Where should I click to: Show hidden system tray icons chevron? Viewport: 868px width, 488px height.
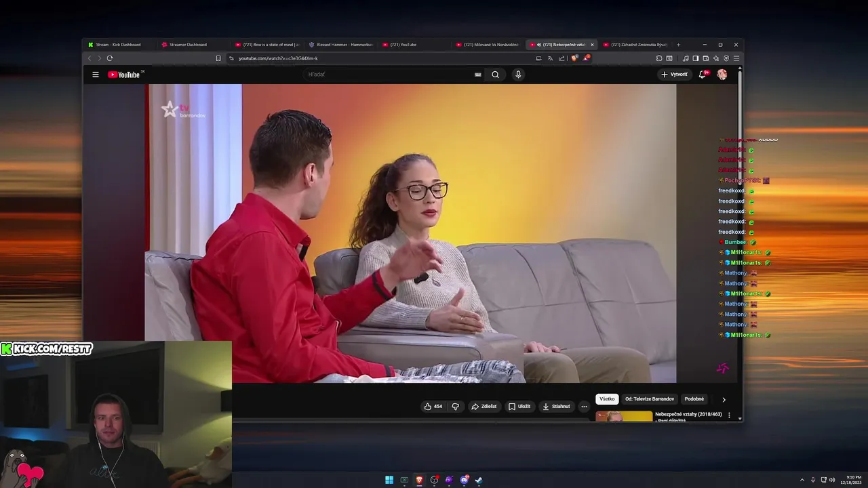point(802,480)
